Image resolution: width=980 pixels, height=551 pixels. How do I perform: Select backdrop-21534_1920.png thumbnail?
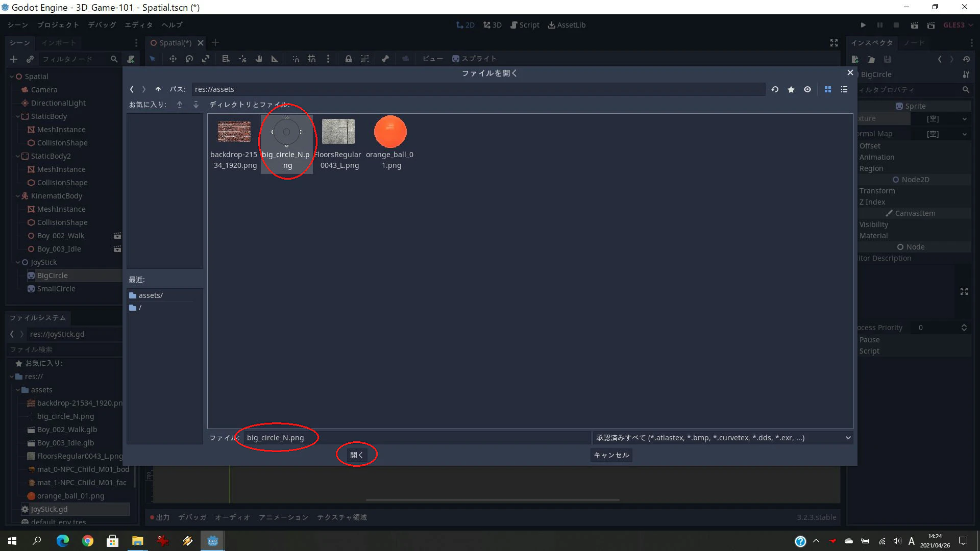[234, 143]
